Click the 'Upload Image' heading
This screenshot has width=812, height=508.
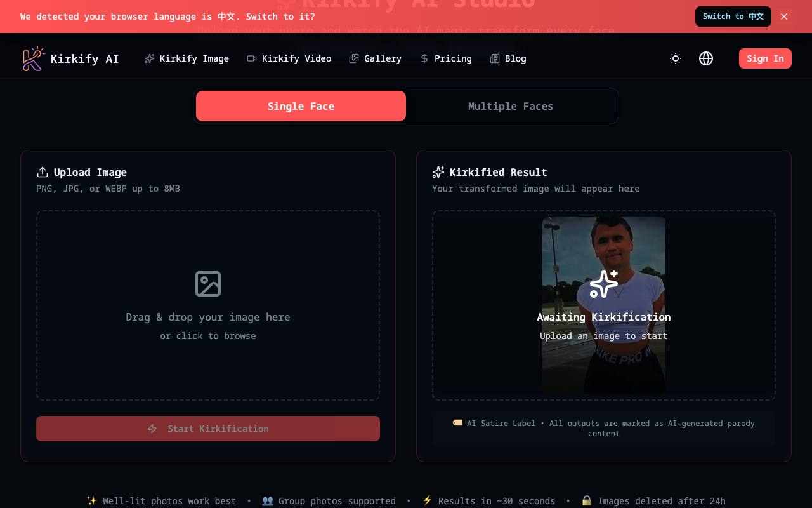click(90, 172)
